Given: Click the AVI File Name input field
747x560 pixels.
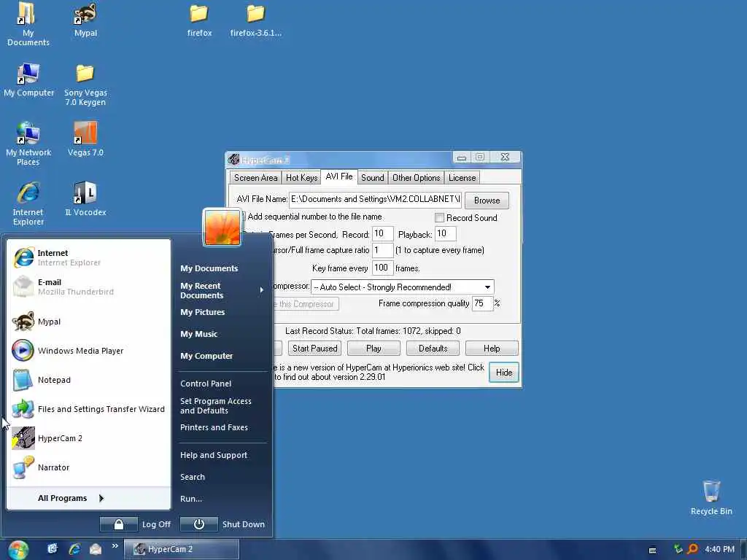Looking at the screenshot, I should [x=376, y=199].
